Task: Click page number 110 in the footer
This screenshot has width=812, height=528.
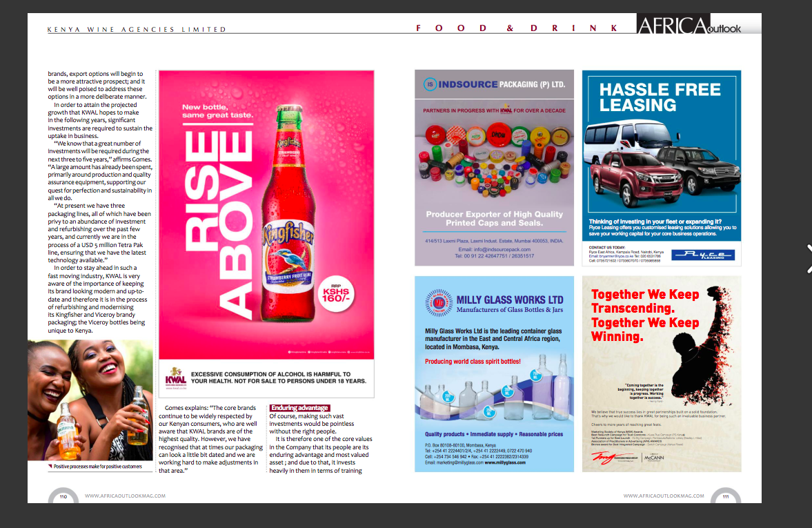Action: tap(63, 496)
